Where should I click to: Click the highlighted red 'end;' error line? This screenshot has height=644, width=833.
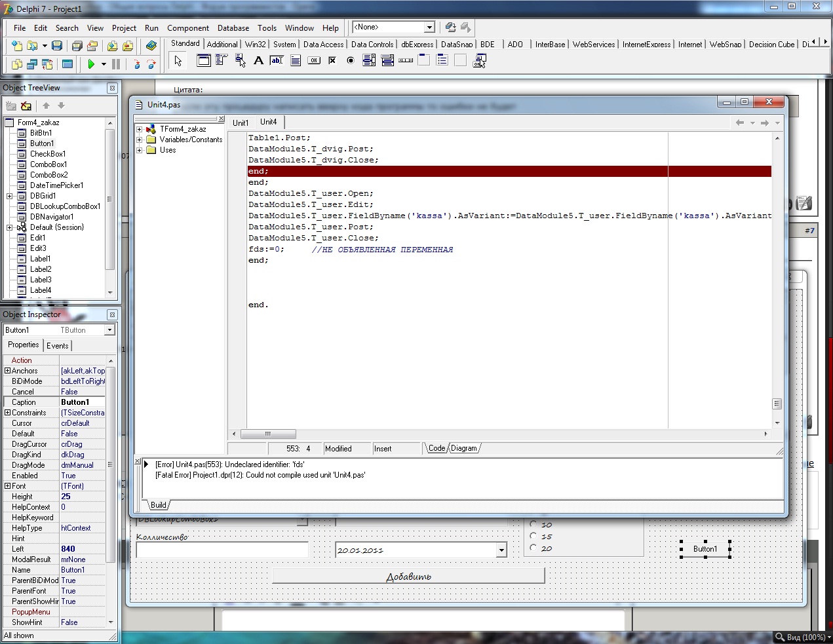pyautogui.click(x=509, y=171)
